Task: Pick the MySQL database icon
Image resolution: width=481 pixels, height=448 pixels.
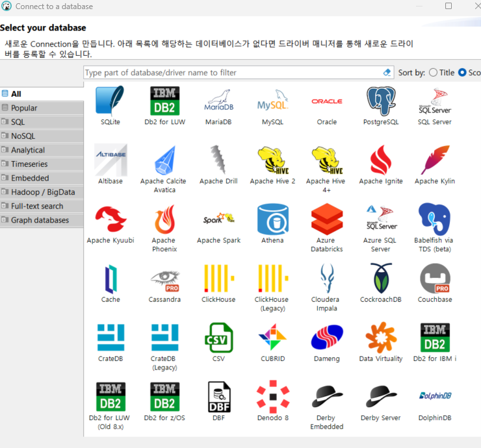Action: [x=273, y=101]
